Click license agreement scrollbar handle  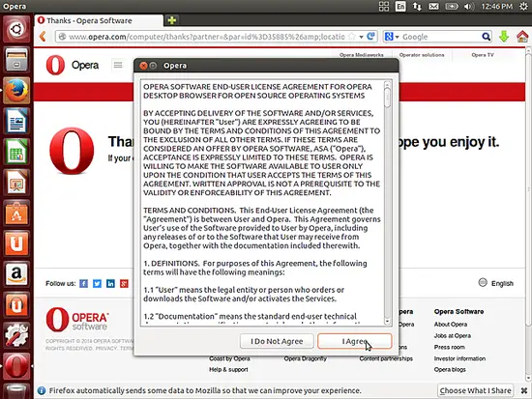(x=388, y=98)
